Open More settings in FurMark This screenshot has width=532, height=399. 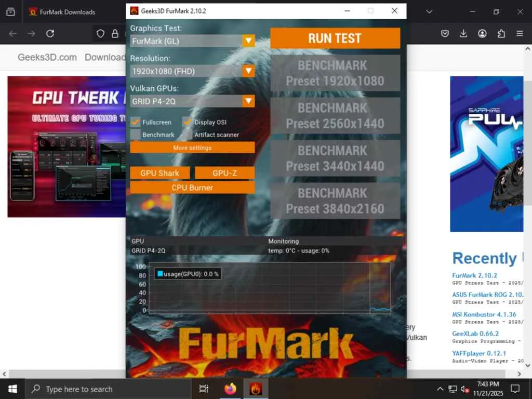pyautogui.click(x=192, y=148)
